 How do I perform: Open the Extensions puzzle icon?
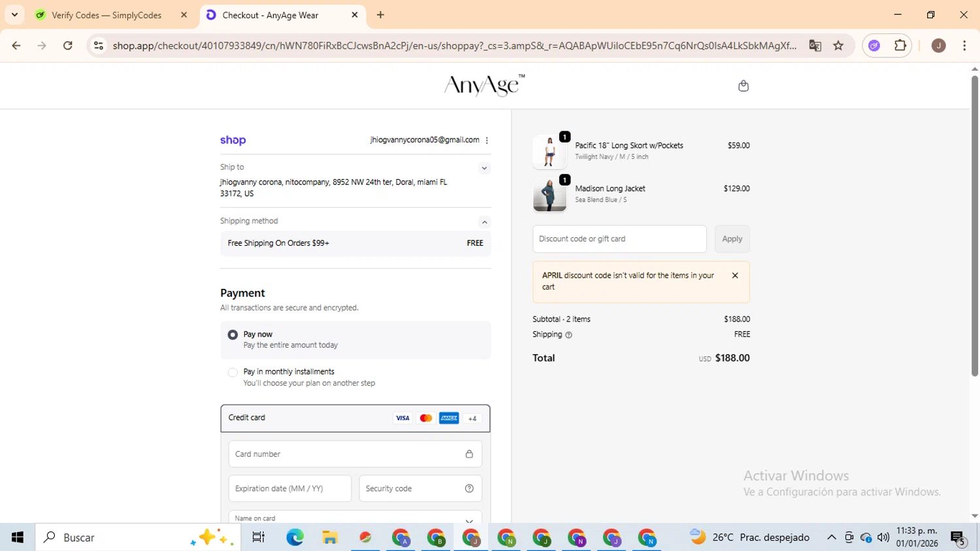pyautogui.click(x=900, y=45)
